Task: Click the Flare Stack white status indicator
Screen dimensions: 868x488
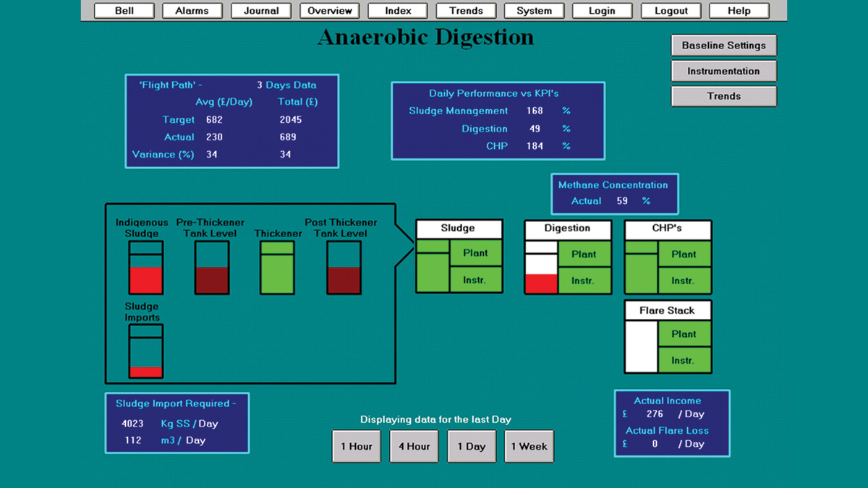Action: (x=642, y=347)
